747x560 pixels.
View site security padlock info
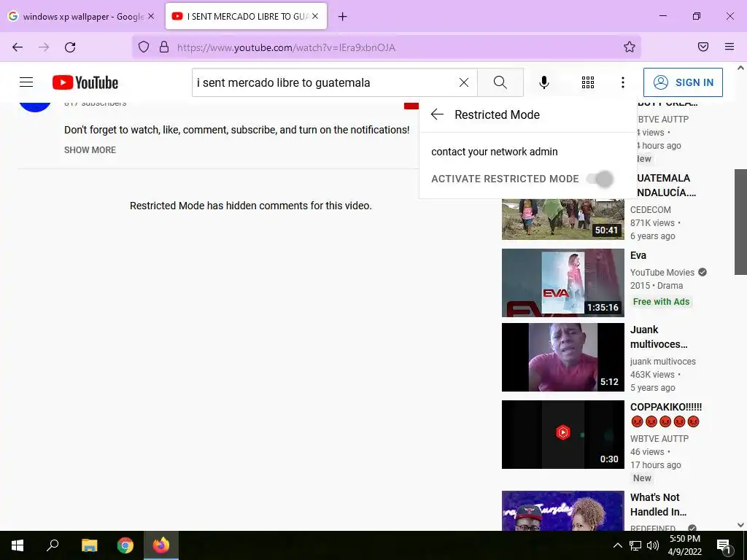164,47
